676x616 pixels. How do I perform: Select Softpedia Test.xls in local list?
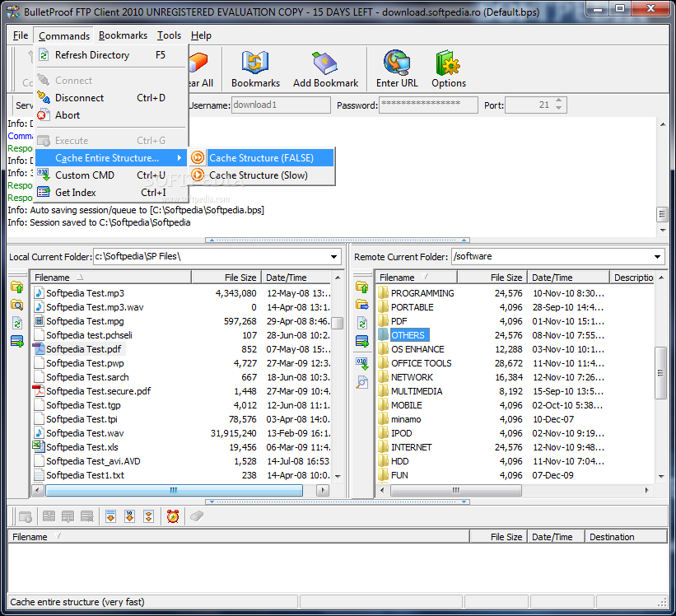(82, 447)
